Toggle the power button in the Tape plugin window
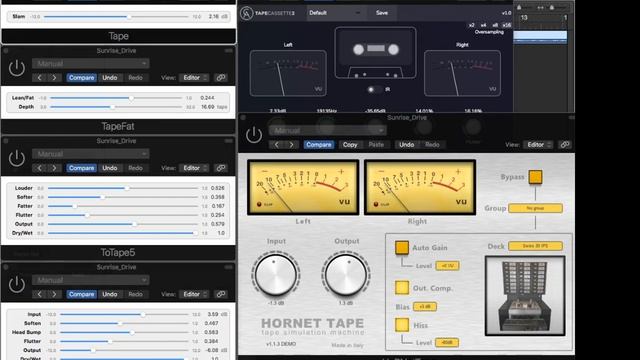Viewport: 640px width, 360px height. point(17,68)
